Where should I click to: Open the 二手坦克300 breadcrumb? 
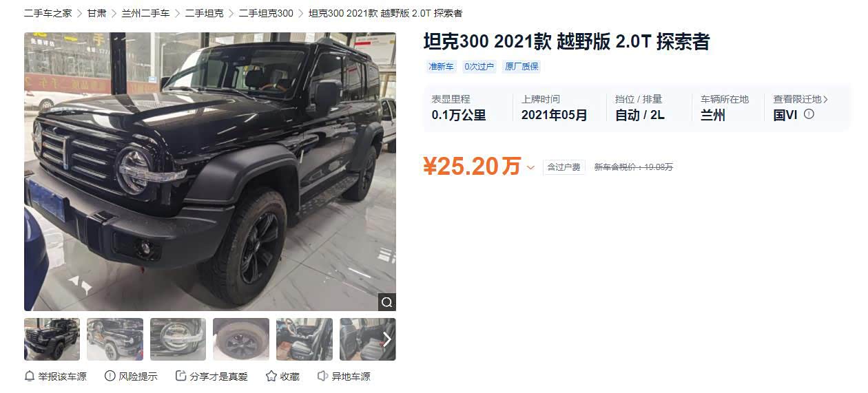[x=266, y=13]
